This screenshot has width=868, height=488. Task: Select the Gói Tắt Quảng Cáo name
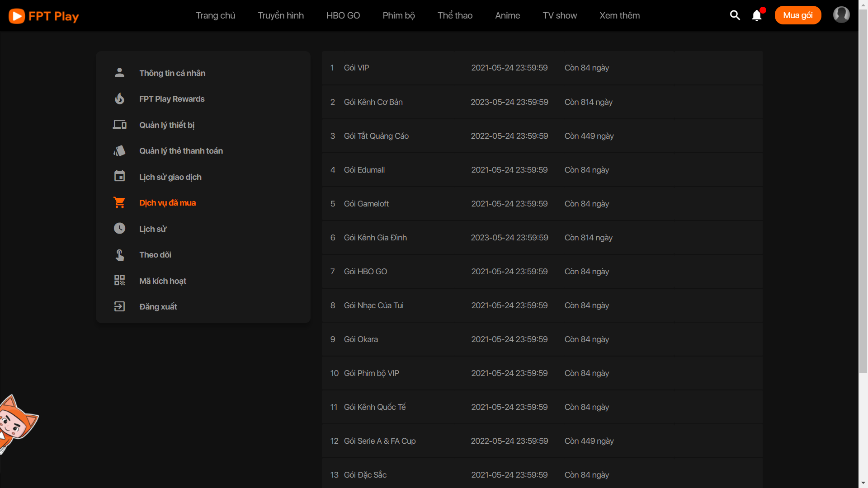(x=376, y=136)
